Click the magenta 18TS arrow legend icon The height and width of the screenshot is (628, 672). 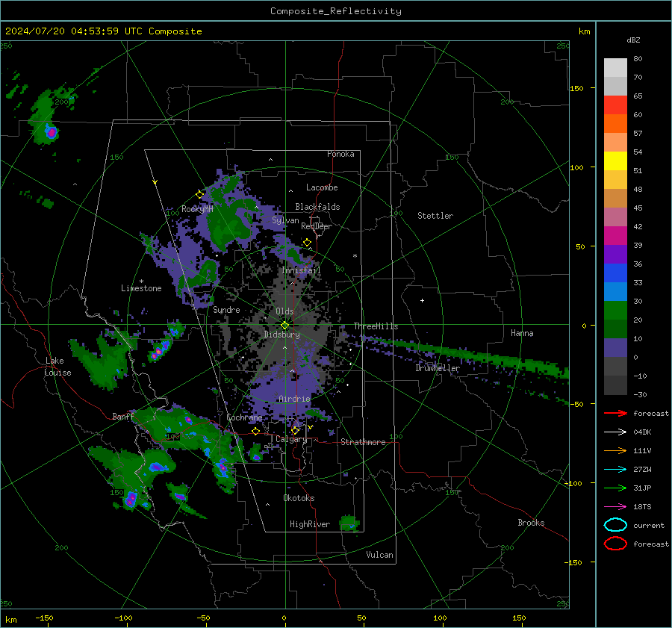tap(615, 507)
